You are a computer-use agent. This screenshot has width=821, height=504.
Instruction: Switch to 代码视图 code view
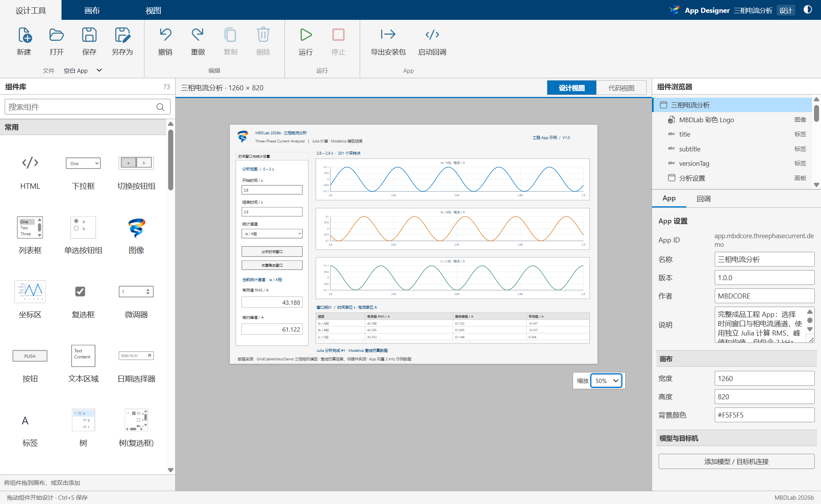tap(621, 88)
